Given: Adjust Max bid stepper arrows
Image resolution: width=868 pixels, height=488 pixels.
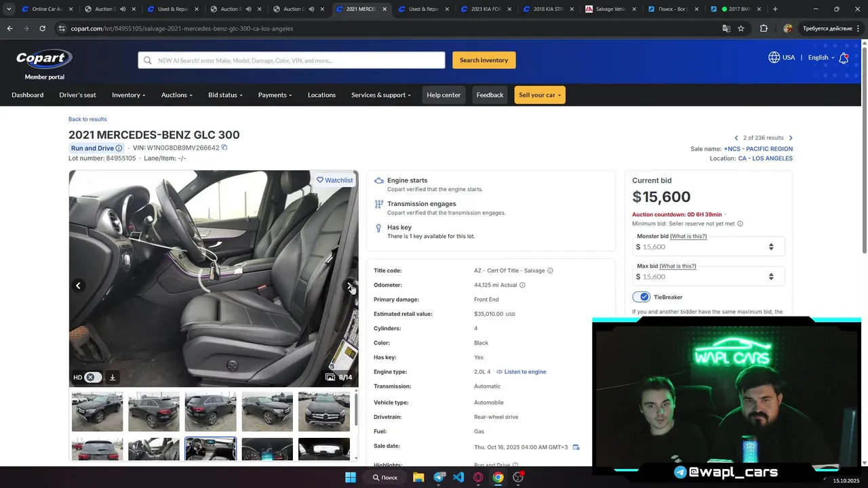Looking at the screenshot, I should [771, 277].
